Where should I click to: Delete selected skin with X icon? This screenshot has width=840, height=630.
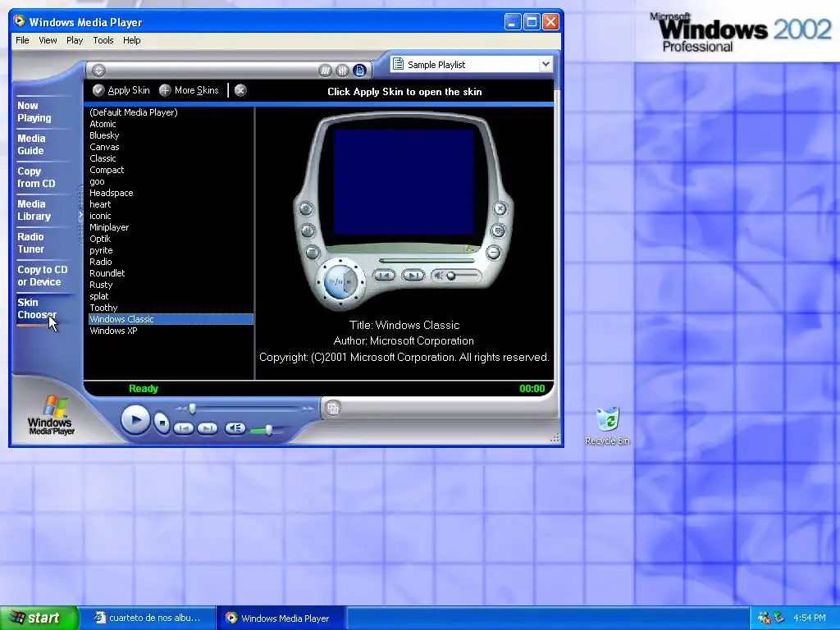click(x=240, y=90)
